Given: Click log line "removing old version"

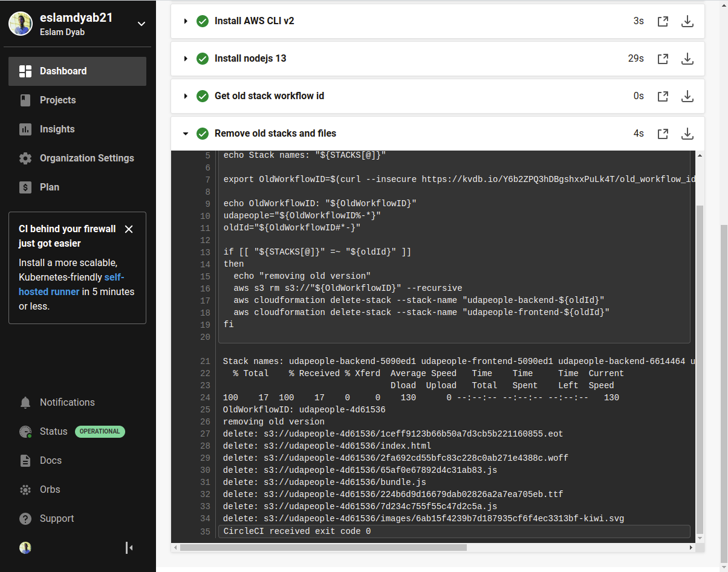Looking at the screenshot, I should (274, 422).
